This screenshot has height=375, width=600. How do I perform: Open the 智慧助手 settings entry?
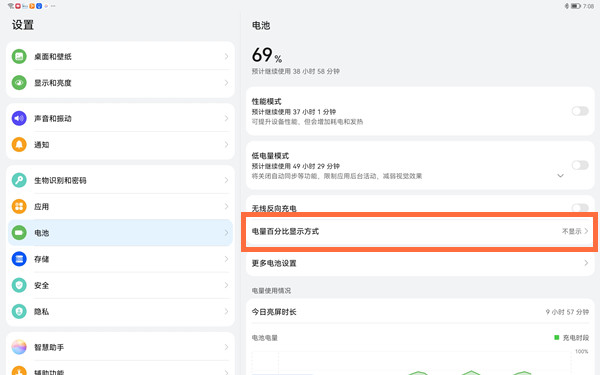[120, 347]
